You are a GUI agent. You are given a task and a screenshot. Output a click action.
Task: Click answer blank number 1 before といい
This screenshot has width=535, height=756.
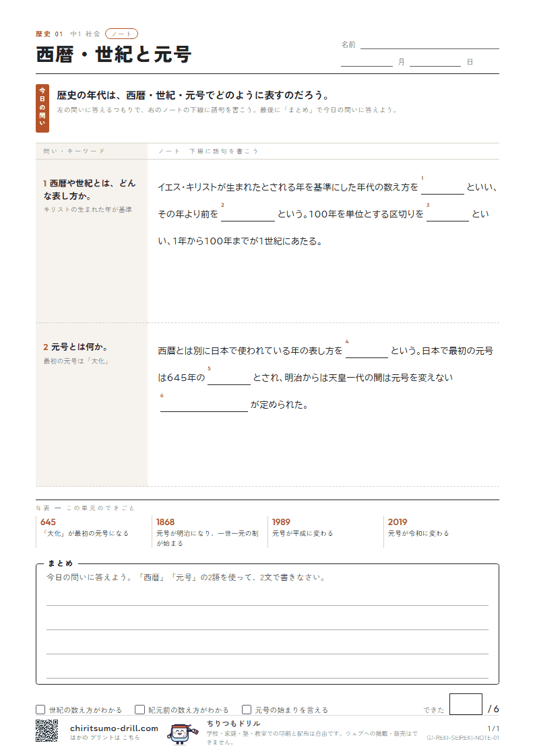(443, 188)
